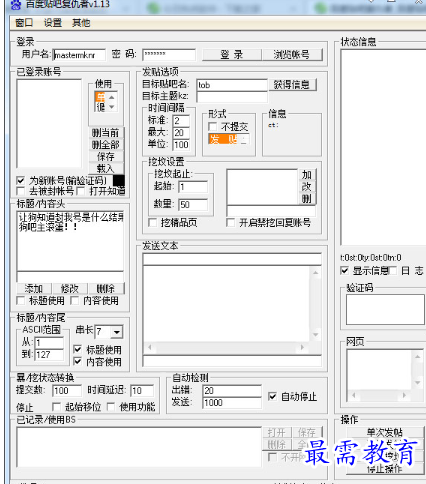The width and height of the screenshot is (426, 484).
Task: Select 发贴 in the 形式 list
Action: tap(223, 139)
